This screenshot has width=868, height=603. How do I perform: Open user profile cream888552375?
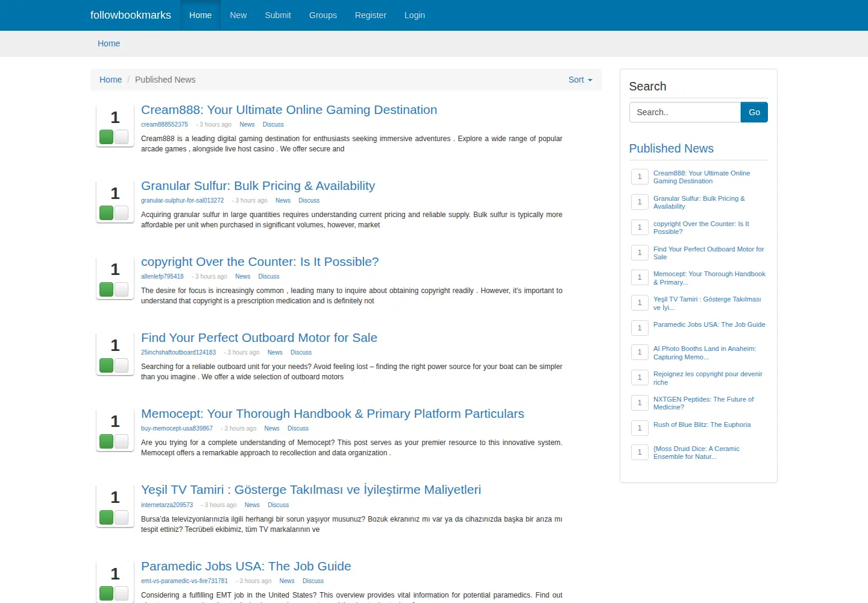pos(165,124)
